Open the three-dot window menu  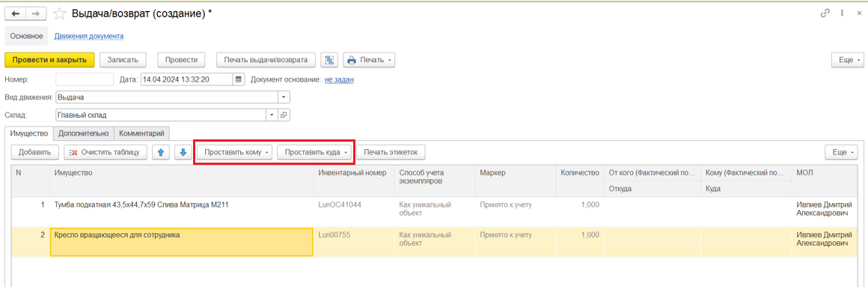point(842,13)
